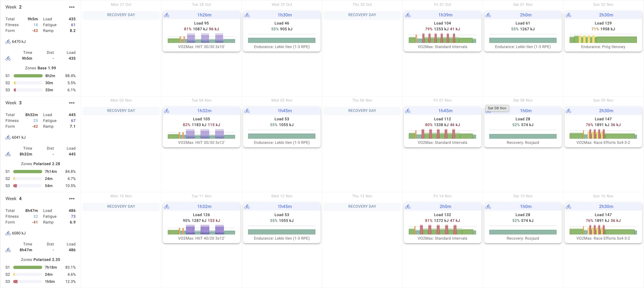644x288 pixels.
Task: Select the Sat 01 Nov day header
Action: [523, 5]
